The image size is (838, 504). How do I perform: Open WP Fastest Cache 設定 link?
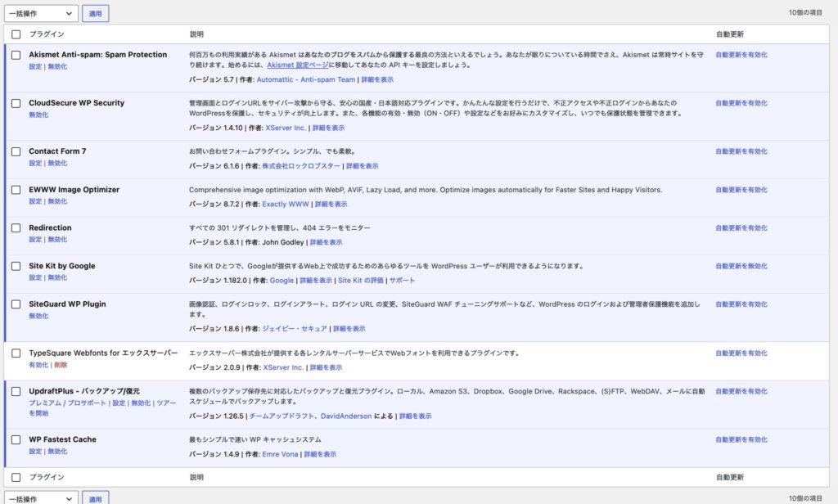pos(35,452)
